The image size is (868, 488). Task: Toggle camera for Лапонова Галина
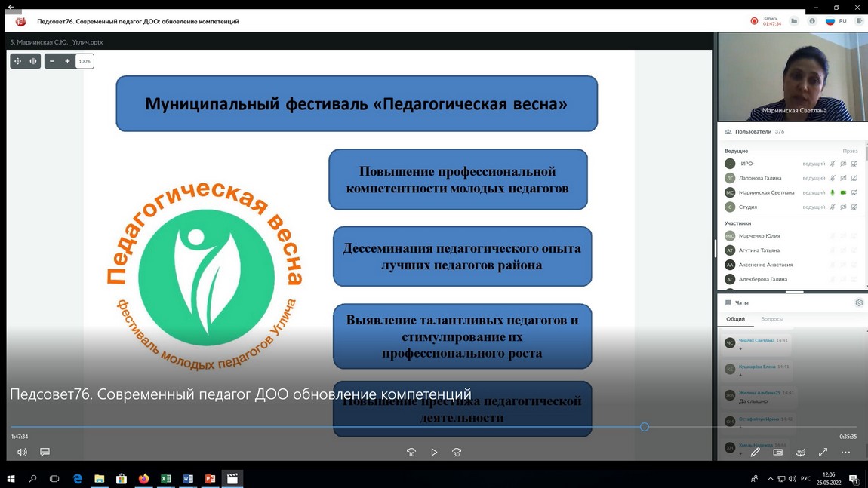pos(843,178)
